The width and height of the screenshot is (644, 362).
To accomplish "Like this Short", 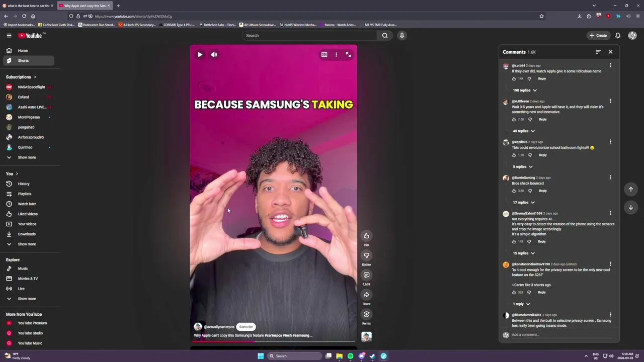I will coord(366,236).
